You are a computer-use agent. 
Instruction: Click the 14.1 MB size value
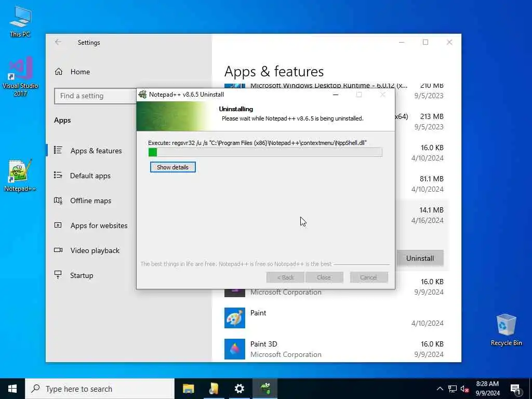coord(431,210)
